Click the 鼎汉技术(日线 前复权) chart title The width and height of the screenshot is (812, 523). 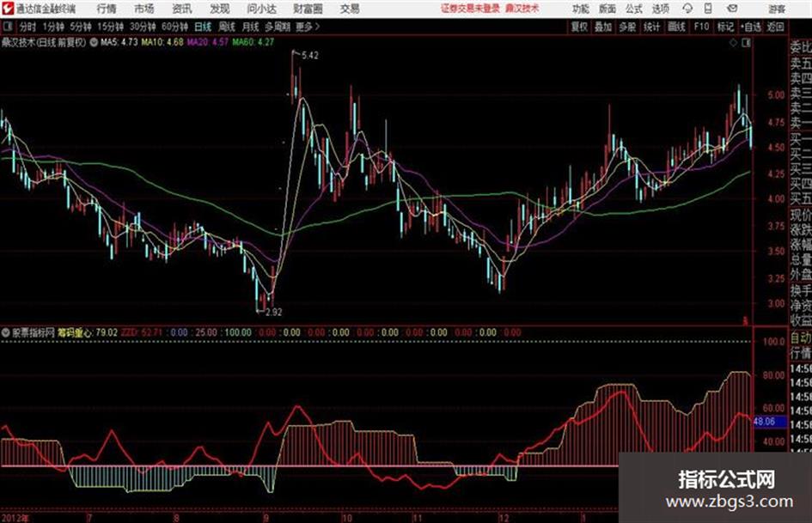point(44,42)
